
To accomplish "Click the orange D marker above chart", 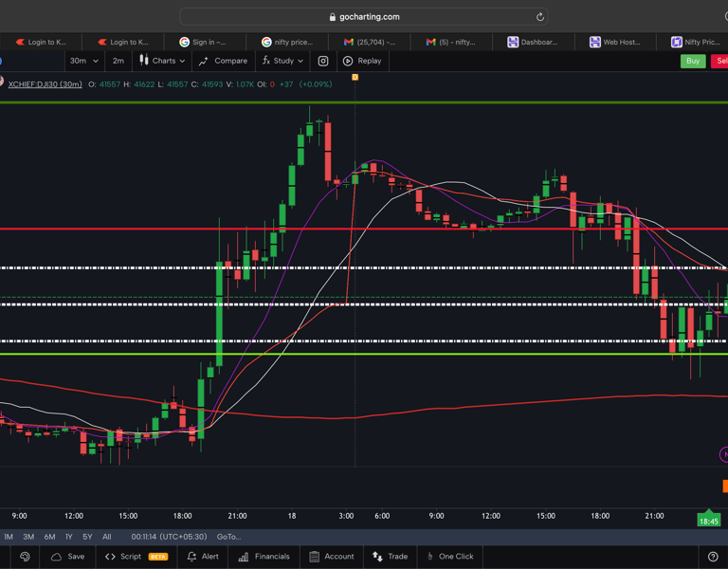I will 355,77.
